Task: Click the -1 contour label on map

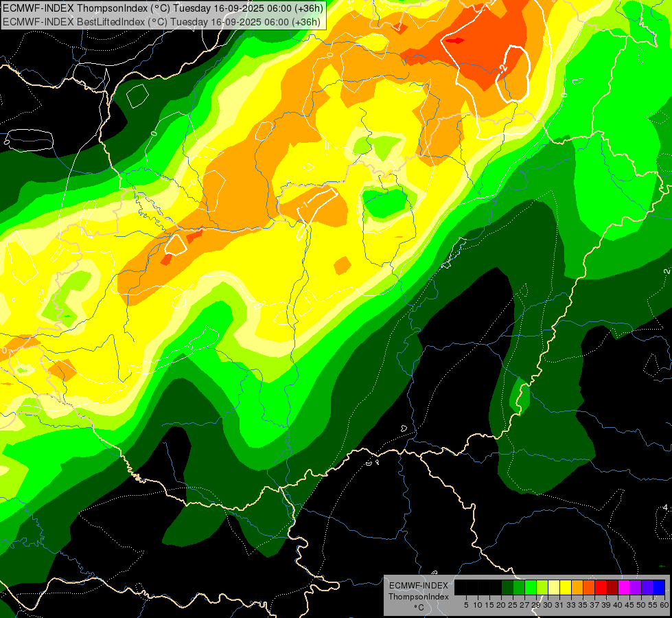Action: point(305,204)
